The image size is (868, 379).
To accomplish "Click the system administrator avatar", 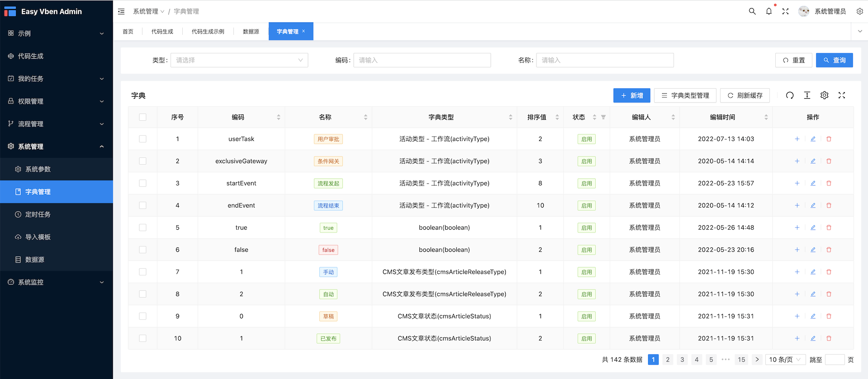I will pos(804,11).
